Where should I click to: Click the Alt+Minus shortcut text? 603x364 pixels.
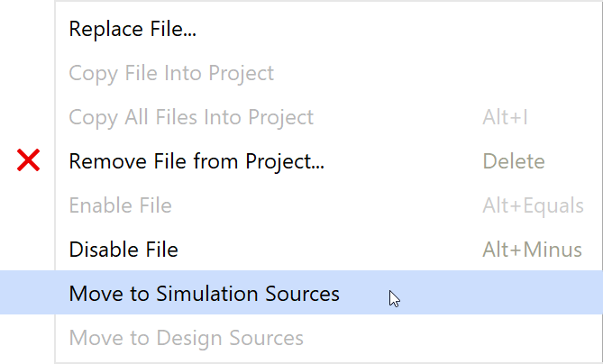(532, 250)
